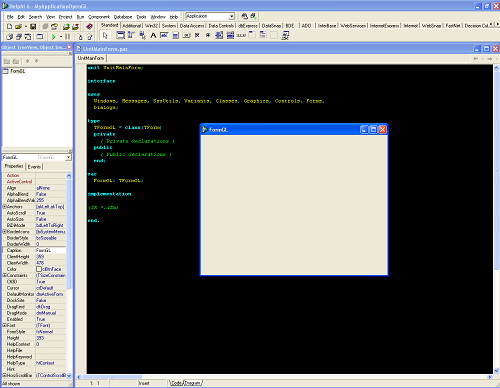Expand the Font property node

[x=5, y=325]
